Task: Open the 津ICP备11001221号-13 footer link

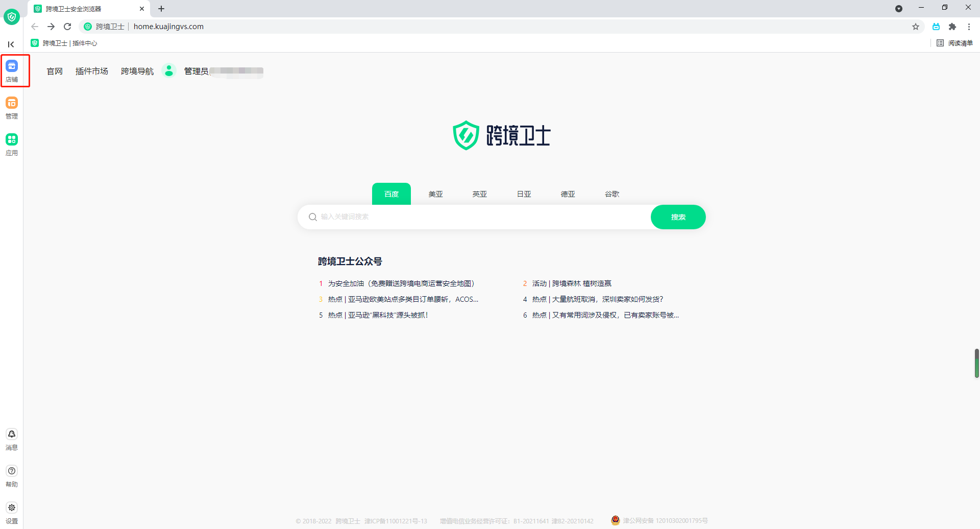Action: (x=396, y=521)
